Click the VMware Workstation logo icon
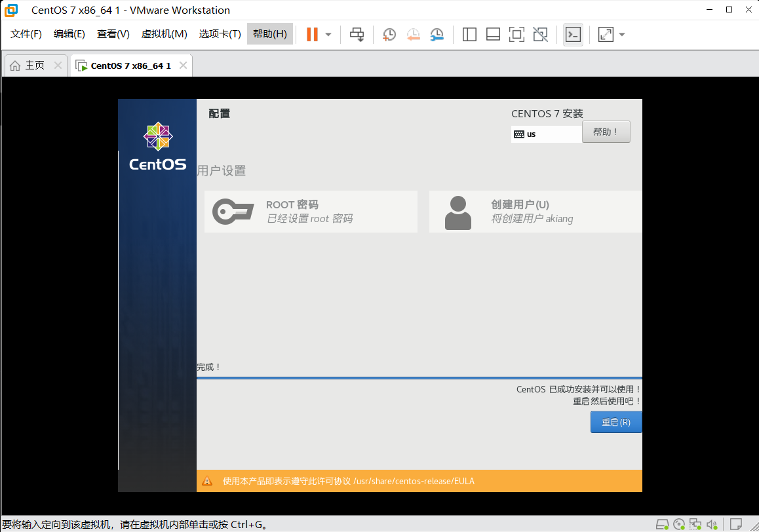Viewport: 759px width, 532px height. click(10, 10)
